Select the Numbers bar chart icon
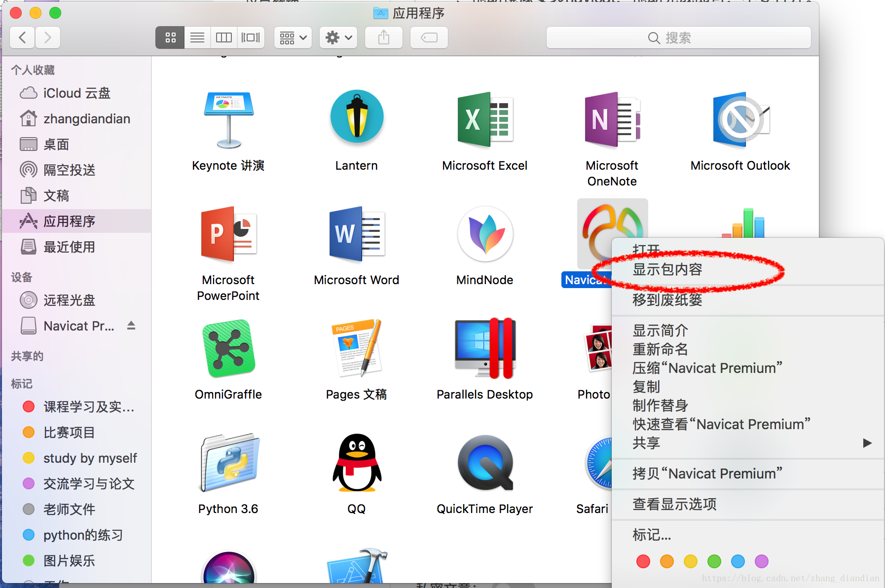 click(743, 223)
